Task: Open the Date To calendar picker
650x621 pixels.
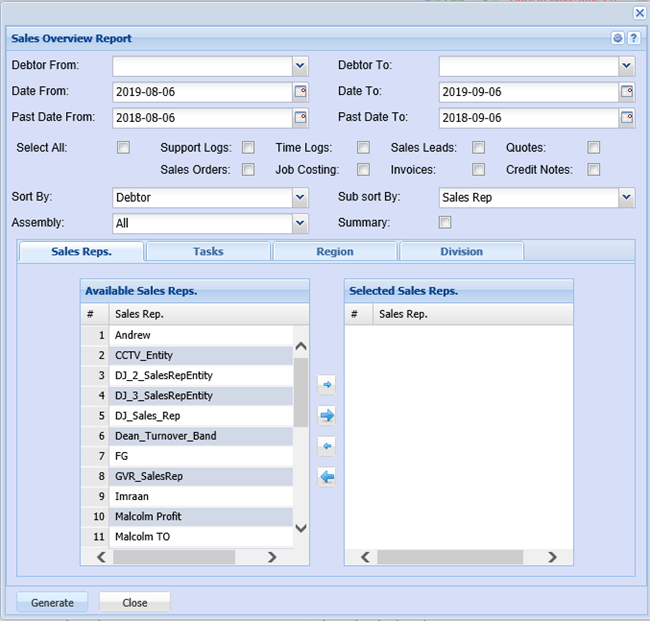Action: [x=627, y=92]
